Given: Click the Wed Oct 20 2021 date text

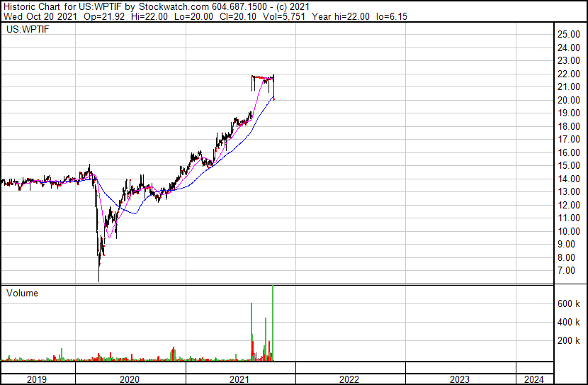Looking at the screenshot, I should (x=40, y=16).
